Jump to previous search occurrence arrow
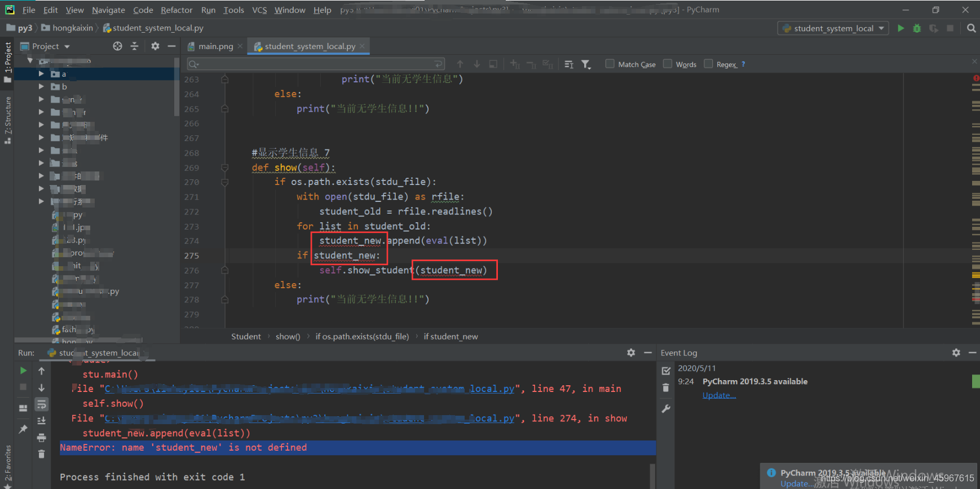980x489 pixels. [460, 64]
